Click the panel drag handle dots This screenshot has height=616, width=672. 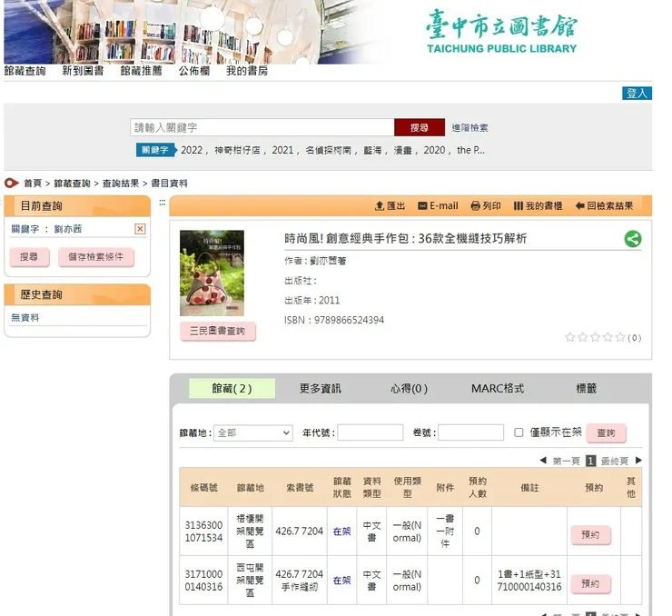coord(162,203)
